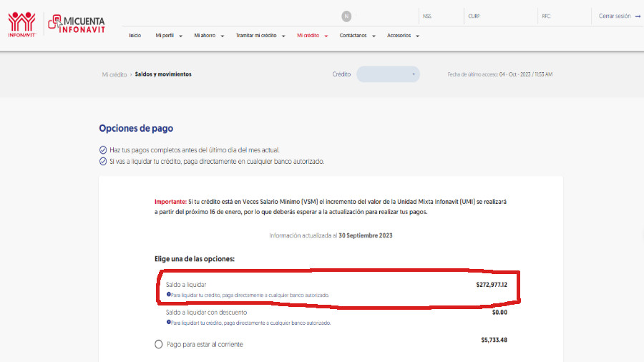Open the Accesorios menu
Viewport: 644px width, 362px height.
(x=403, y=35)
